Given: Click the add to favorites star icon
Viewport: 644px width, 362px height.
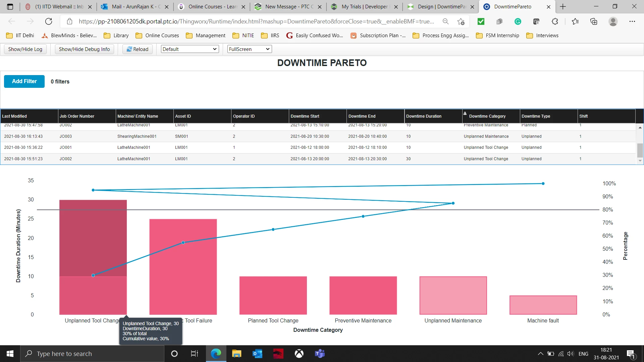Looking at the screenshot, I should click(x=461, y=21).
